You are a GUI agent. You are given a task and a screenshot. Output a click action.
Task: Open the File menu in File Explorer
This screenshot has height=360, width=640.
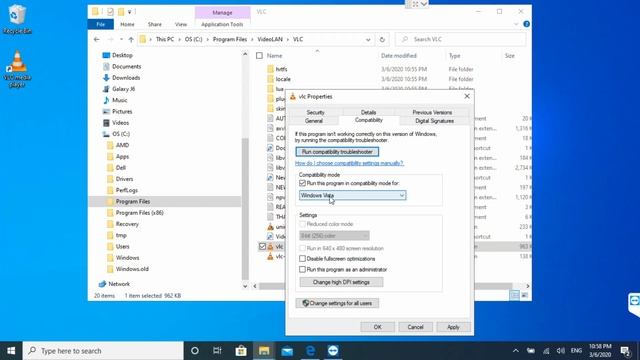[101, 24]
